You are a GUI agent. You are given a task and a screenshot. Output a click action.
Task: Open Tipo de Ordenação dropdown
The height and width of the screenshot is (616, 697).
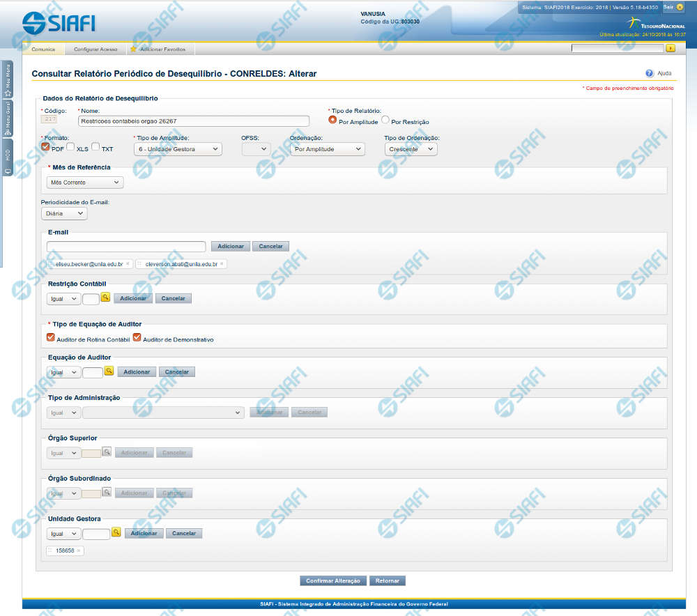tap(411, 149)
